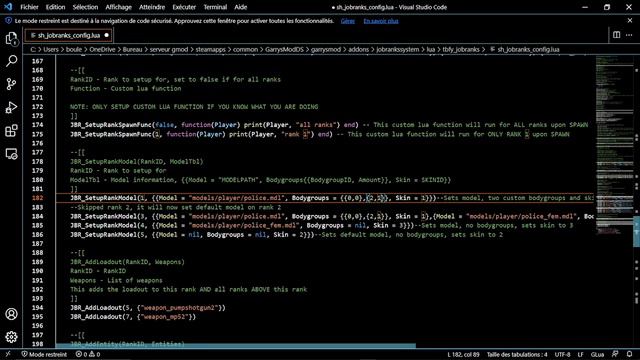
Task: Open the remote window indicator
Action: 8,354
